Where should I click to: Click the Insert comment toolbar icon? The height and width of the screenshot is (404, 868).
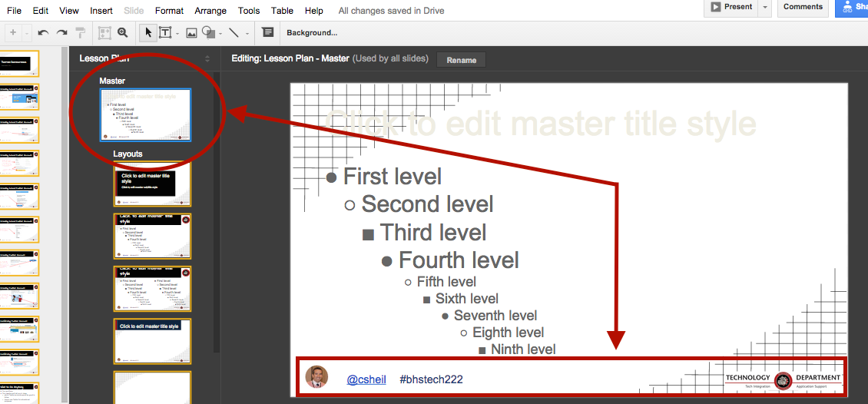pyautogui.click(x=267, y=32)
